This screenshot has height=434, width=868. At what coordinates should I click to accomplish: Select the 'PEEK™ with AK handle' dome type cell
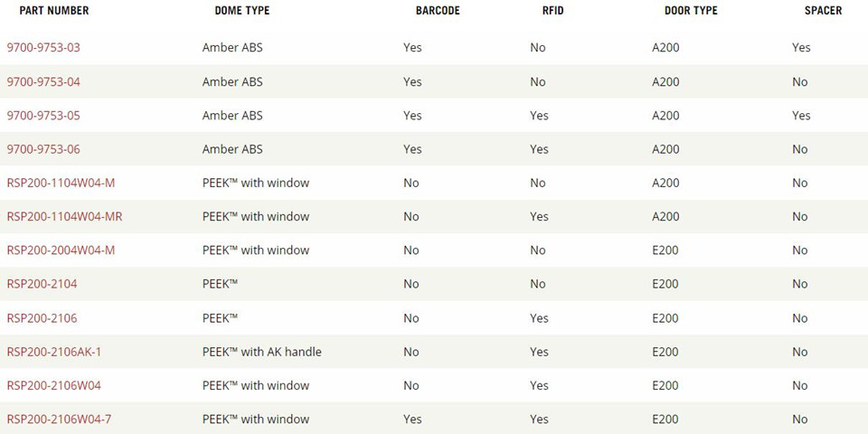(262, 352)
